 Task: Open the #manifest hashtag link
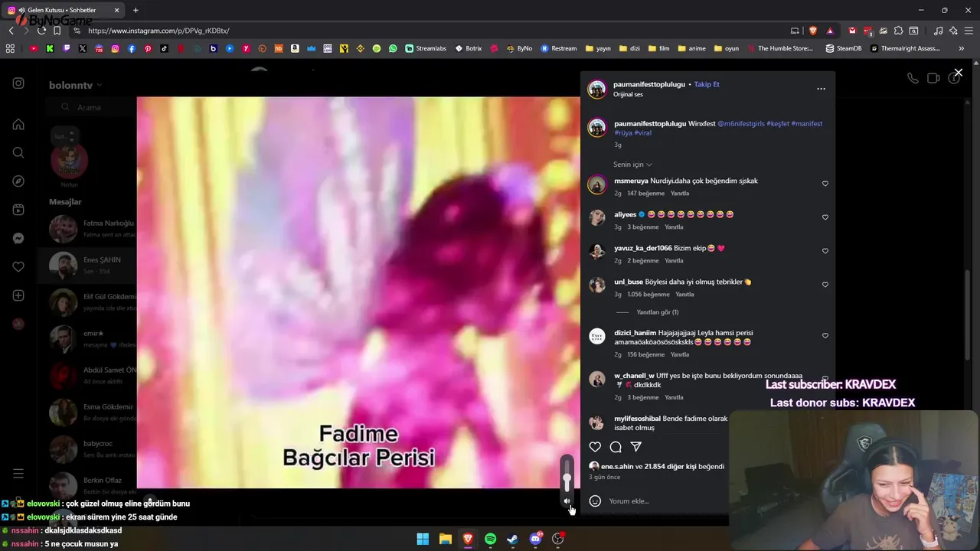(806, 123)
